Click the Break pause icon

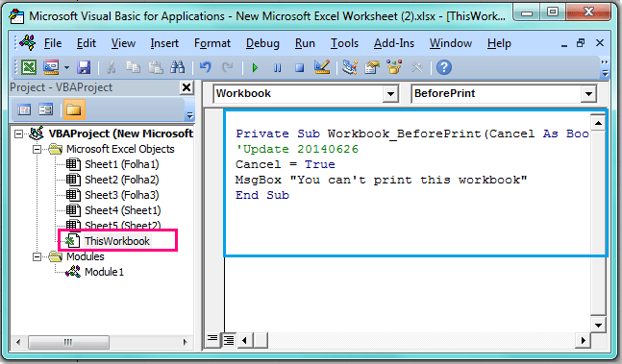tap(277, 68)
